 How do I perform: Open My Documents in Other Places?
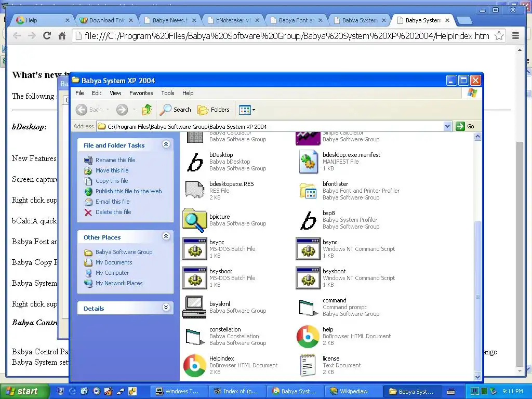[114, 262]
